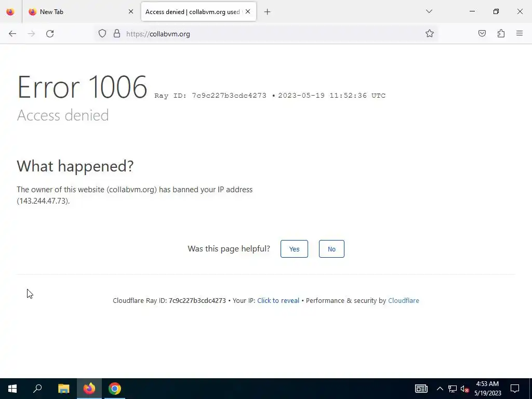Screen dimensions: 532x399
Task: Bookmark this page with star icon
Action: pos(430,34)
